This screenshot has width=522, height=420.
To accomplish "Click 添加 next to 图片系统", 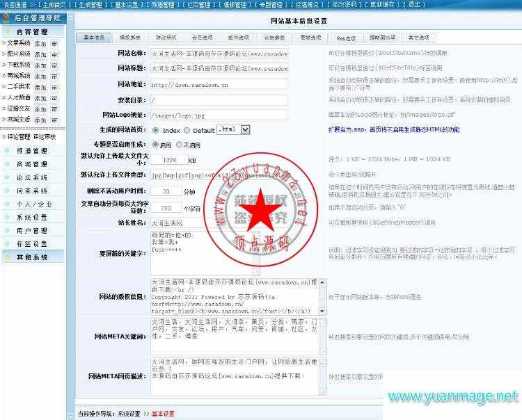I will [40, 54].
